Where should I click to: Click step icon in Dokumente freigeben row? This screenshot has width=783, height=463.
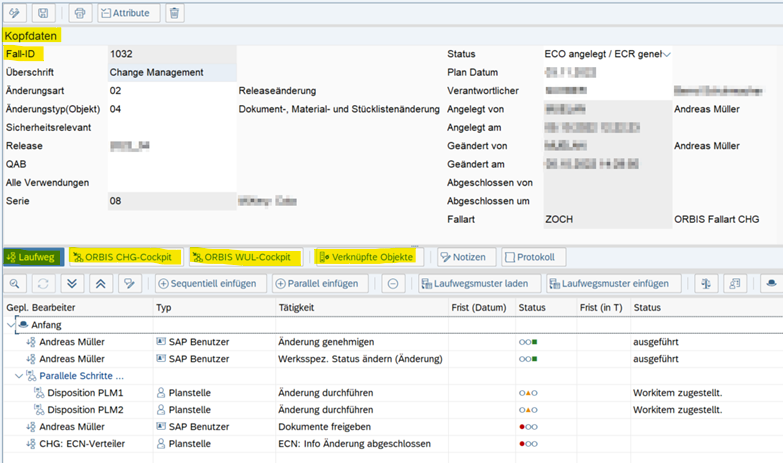coord(31,427)
